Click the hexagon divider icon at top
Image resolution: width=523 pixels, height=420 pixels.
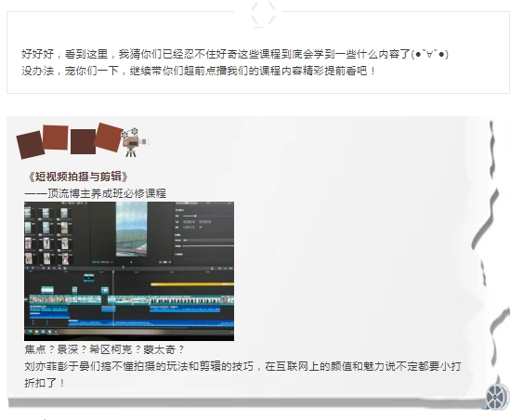coord(263,14)
